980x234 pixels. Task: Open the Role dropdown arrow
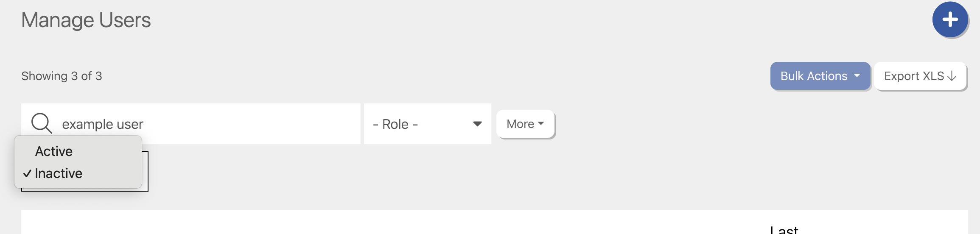[477, 124]
